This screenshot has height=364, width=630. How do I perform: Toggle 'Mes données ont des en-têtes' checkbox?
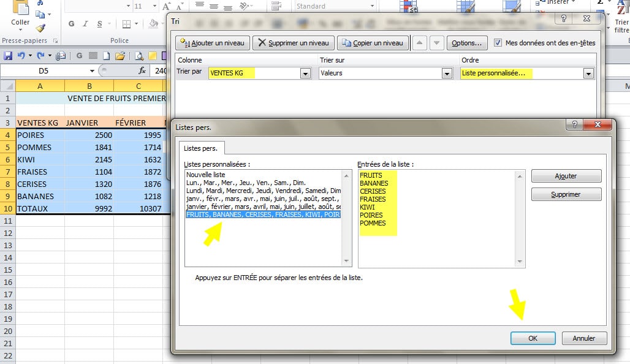click(498, 43)
